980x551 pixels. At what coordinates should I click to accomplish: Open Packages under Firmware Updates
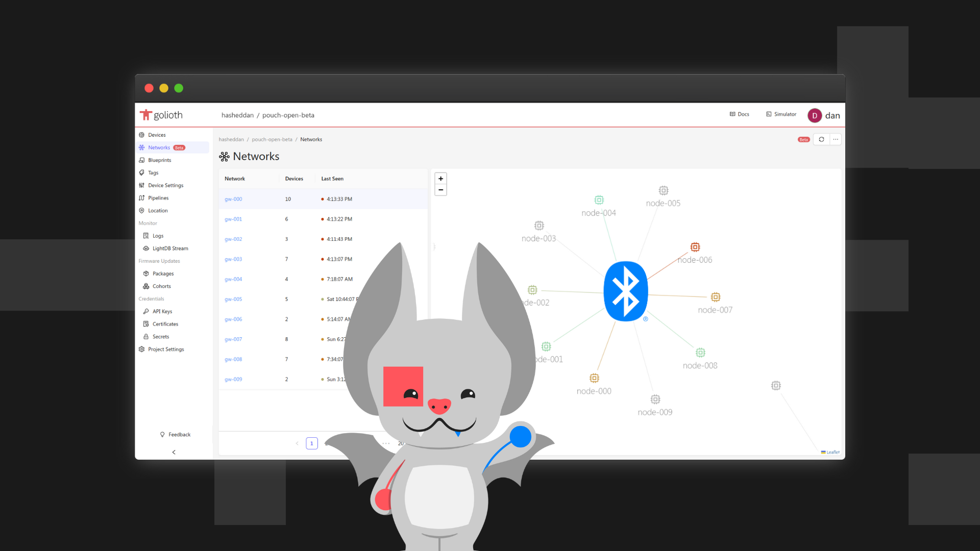tap(162, 273)
